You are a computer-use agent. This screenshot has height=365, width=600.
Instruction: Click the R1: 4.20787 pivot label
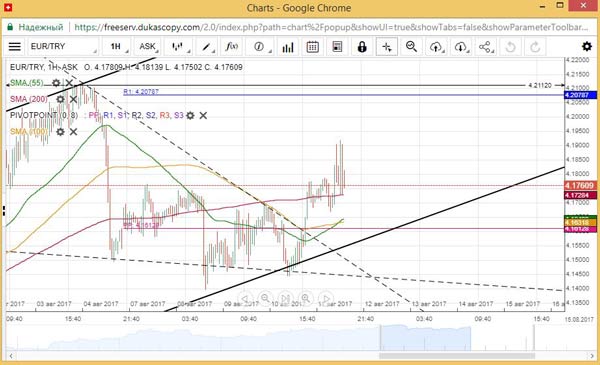[x=141, y=92]
